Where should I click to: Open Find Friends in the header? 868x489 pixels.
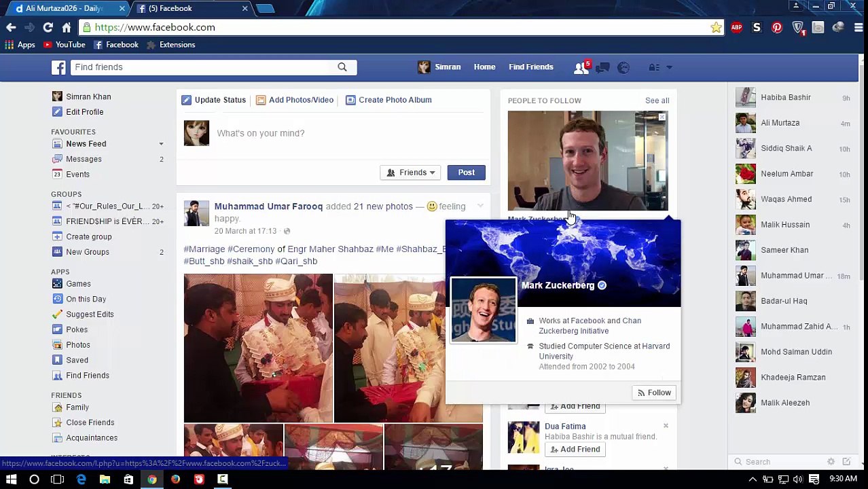click(x=531, y=67)
